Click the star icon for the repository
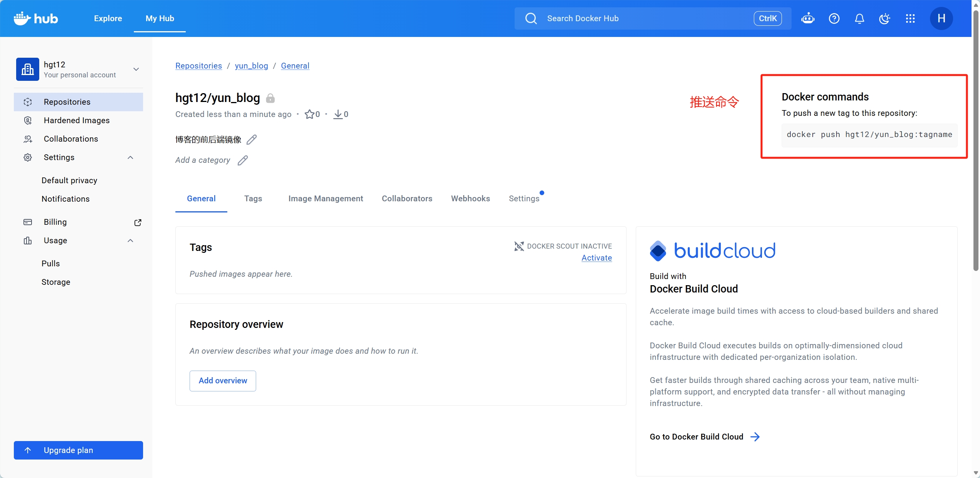Image resolution: width=980 pixels, height=478 pixels. tap(309, 114)
